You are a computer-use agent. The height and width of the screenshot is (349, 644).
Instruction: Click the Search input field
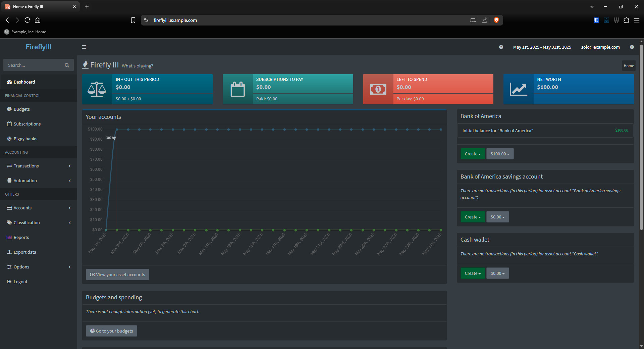point(34,65)
